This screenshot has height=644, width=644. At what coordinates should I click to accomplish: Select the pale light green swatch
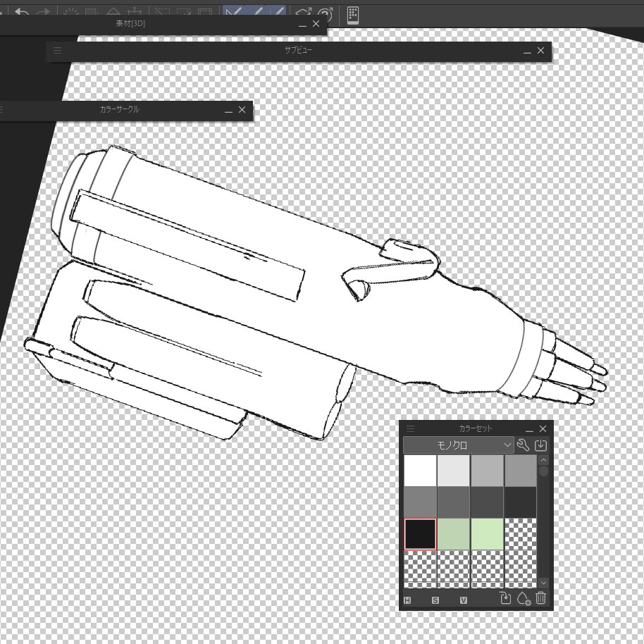point(487,534)
